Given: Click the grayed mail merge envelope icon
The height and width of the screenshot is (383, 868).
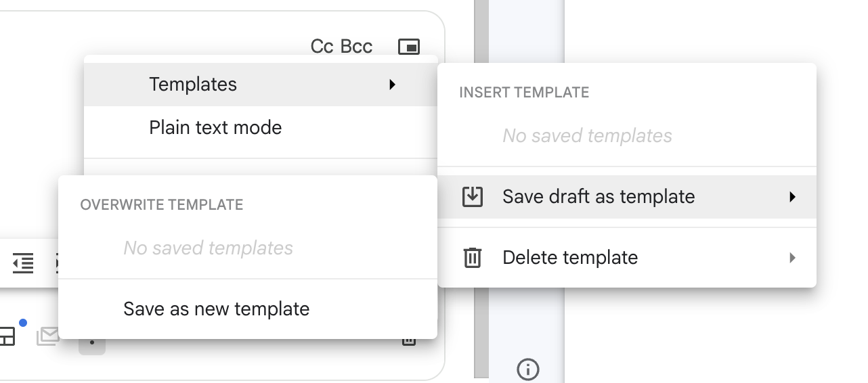Looking at the screenshot, I should tap(47, 336).
